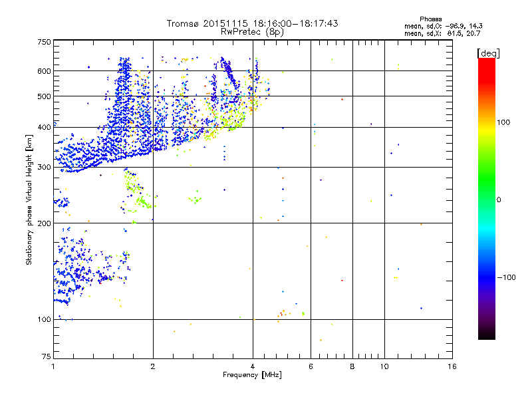The width and height of the screenshot is (532, 399).
Task: Click the "Stationary phase Virtual Height [km]" label
Action: point(29,199)
